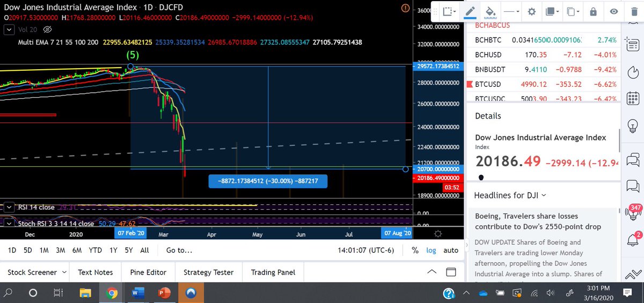Viewport: 644px width, 303px height.
Task: Hide the selected drawing with eye icon
Action: pyautogui.click(x=614, y=11)
